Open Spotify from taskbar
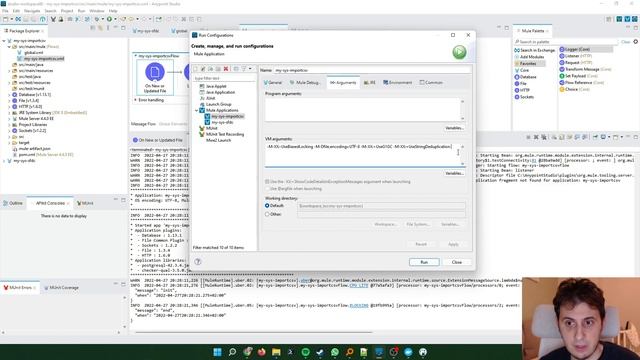This screenshot has width=640, height=360. [x=305, y=352]
